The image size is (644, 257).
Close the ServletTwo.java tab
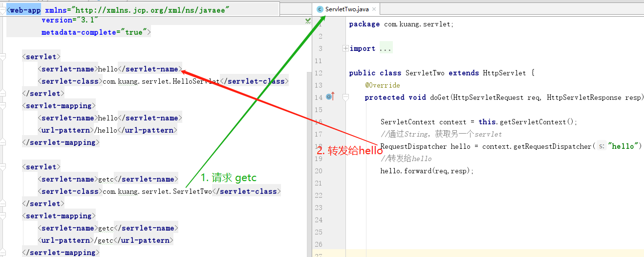(x=374, y=9)
